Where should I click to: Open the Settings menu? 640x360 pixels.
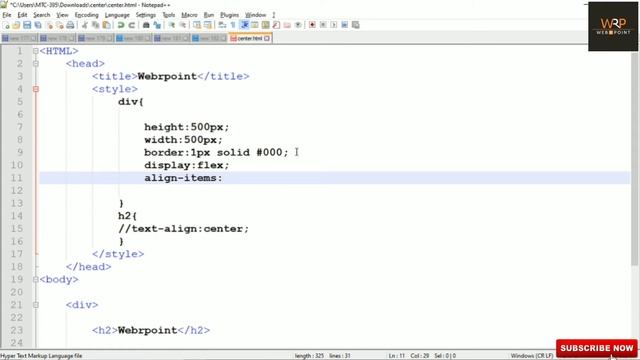pos(146,15)
